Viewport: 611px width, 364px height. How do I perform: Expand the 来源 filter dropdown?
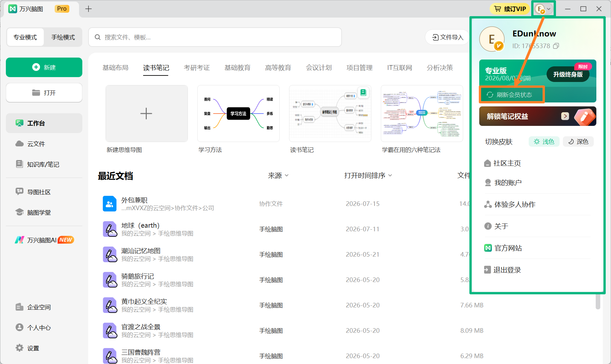(x=278, y=176)
